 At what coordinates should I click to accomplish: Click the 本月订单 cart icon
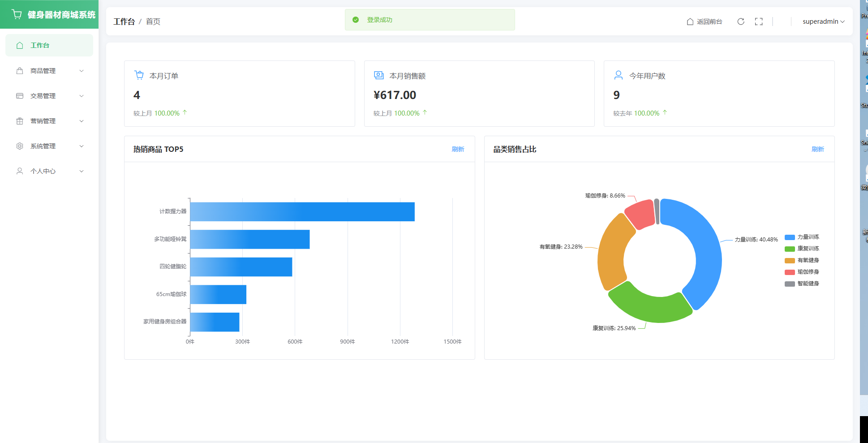(139, 75)
